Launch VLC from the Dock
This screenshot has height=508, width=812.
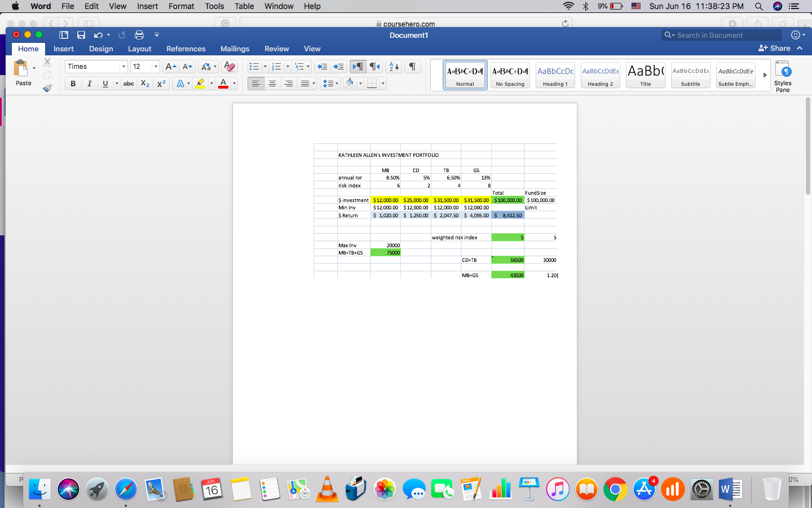click(327, 489)
